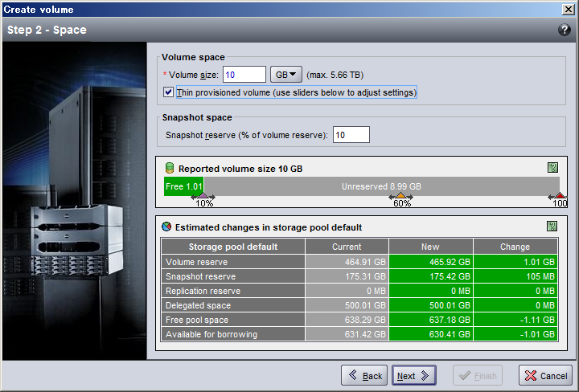Proceed with the Next button
Screen dimensions: 579x392
coord(413,375)
